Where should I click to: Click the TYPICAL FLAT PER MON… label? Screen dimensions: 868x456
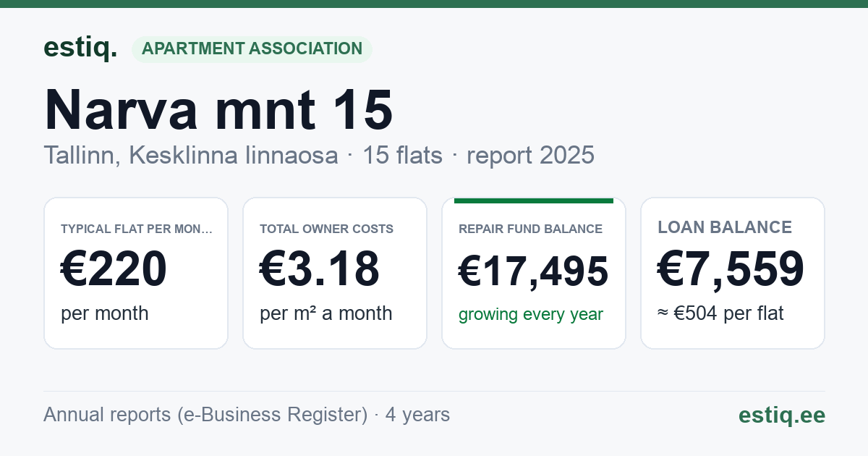point(137,229)
